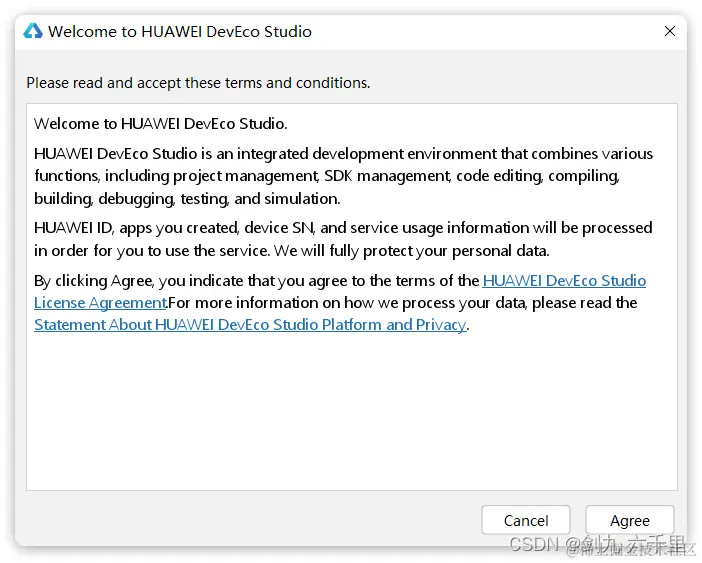
Task: Click the DevEco Studio logo icon in title bar
Action: (x=33, y=31)
